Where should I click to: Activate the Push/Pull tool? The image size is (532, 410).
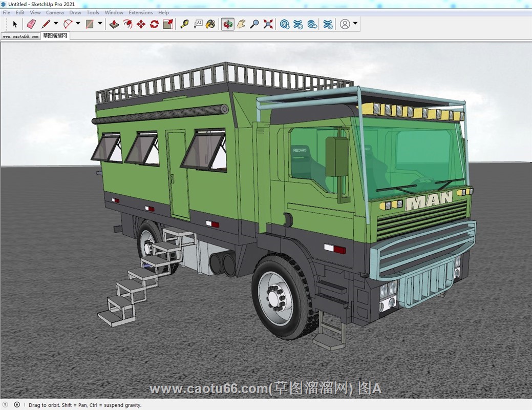[114, 24]
